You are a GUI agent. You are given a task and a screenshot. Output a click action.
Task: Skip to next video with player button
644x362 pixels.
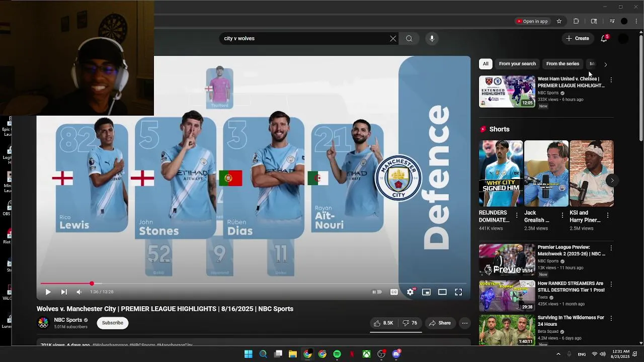point(64,292)
